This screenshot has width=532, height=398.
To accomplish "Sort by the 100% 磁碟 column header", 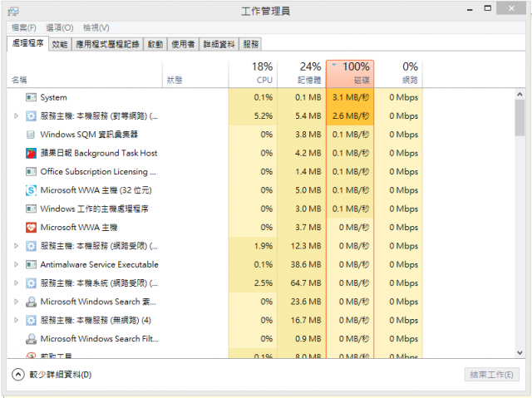I will pos(350,74).
